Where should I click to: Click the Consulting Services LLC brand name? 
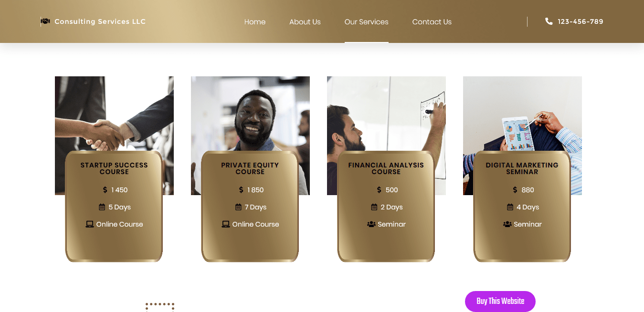pos(100,21)
